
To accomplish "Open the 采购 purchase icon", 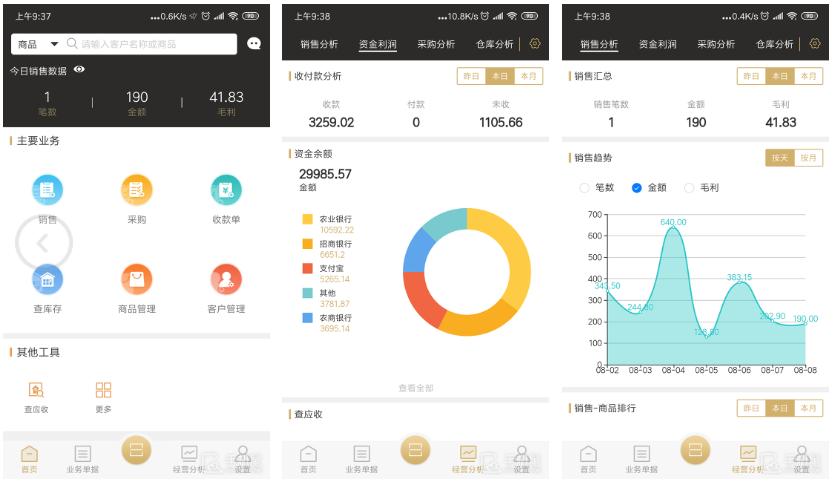I will tap(136, 190).
